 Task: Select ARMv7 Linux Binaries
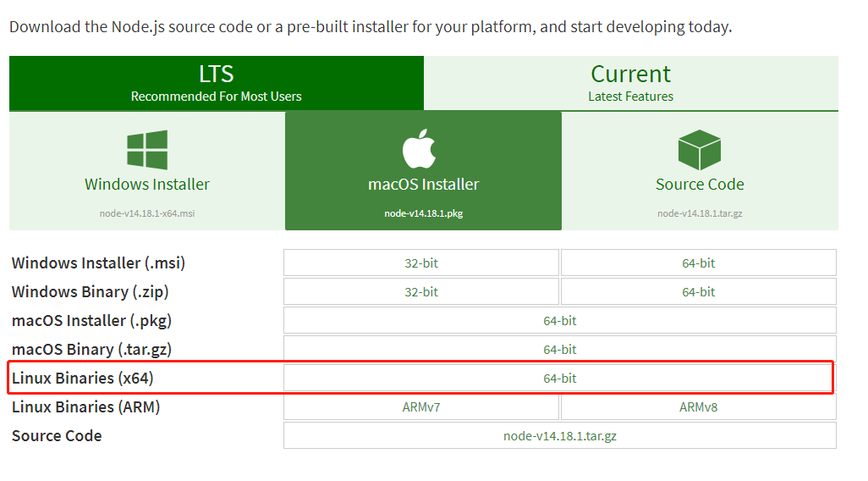point(421,406)
